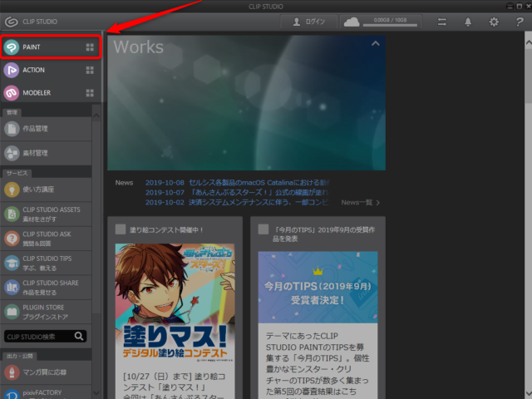Open 2019-10-08 macOS Catalina news

(x=238, y=183)
